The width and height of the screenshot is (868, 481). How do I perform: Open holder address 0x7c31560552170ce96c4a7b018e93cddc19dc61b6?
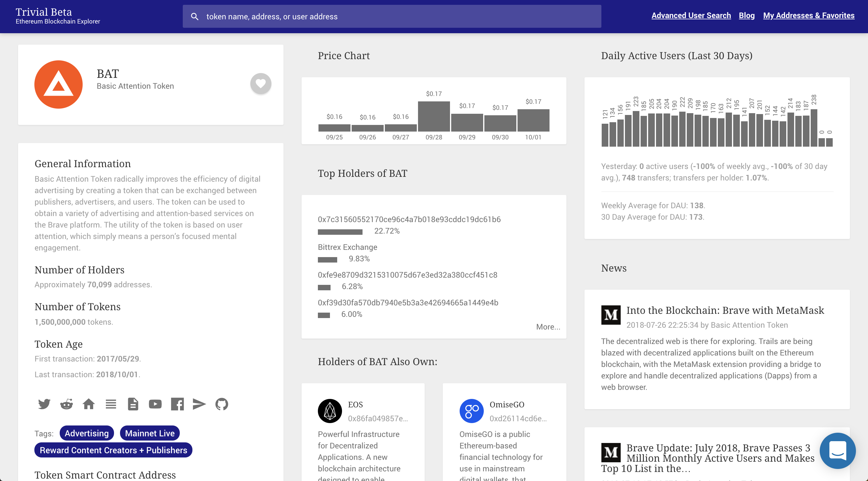pos(409,219)
